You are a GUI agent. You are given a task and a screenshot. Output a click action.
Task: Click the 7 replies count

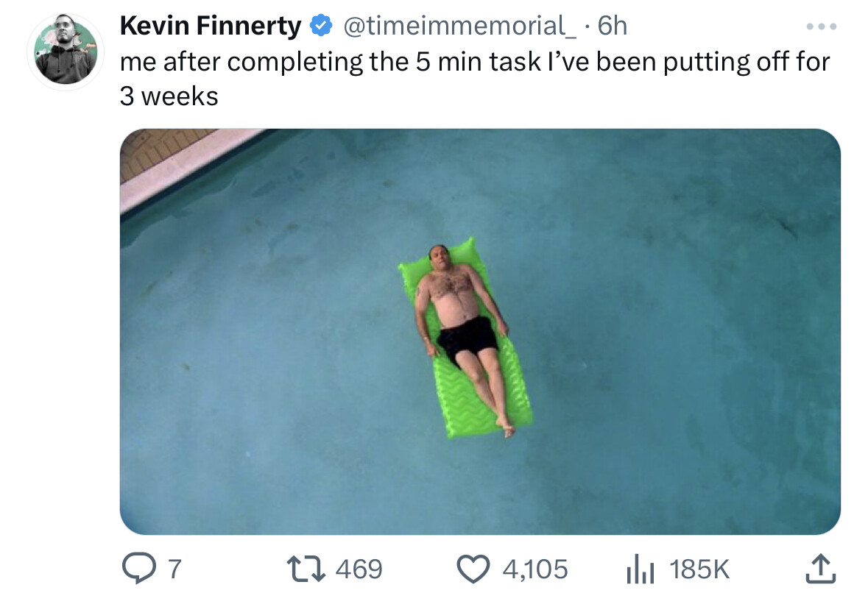tap(174, 569)
